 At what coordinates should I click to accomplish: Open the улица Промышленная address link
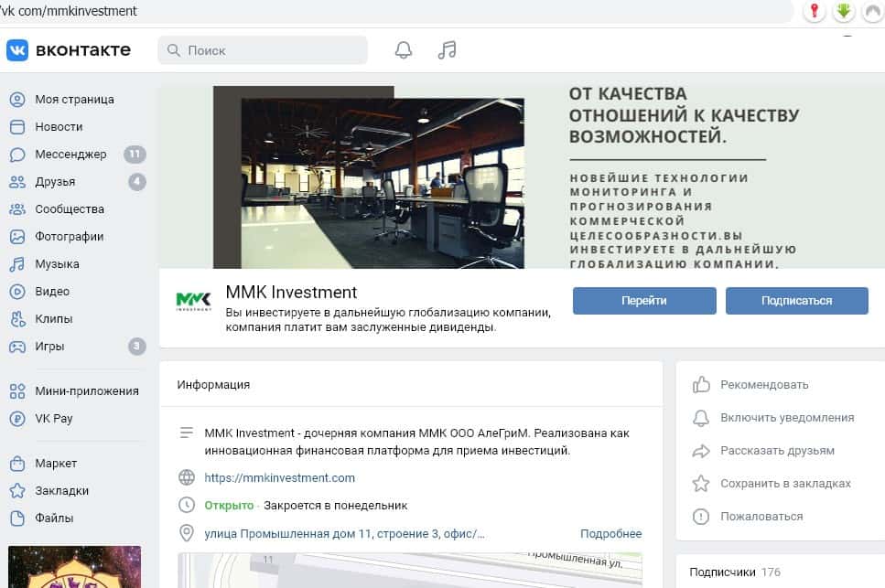pos(344,533)
